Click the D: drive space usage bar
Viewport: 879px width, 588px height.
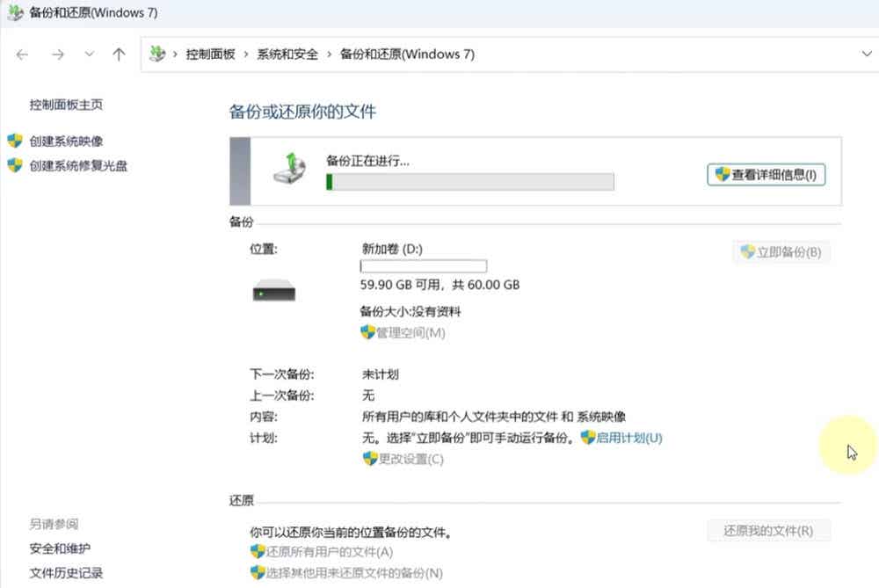424,265
